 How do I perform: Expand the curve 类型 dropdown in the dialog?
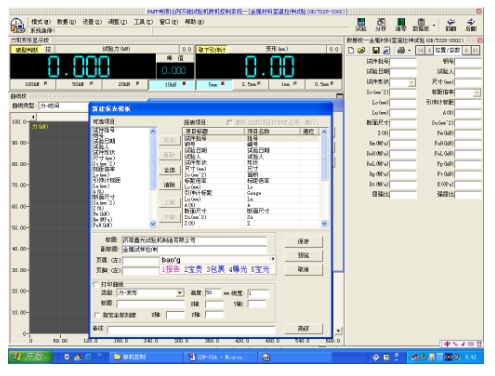point(180,293)
